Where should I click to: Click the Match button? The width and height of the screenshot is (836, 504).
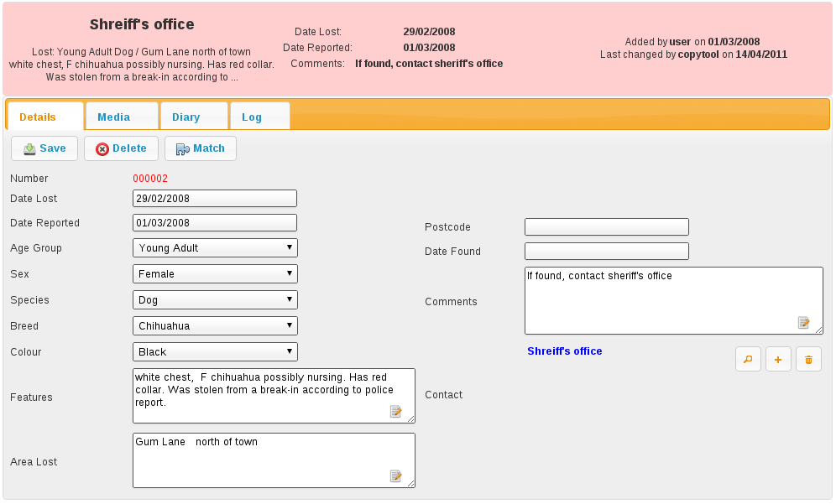coord(200,148)
